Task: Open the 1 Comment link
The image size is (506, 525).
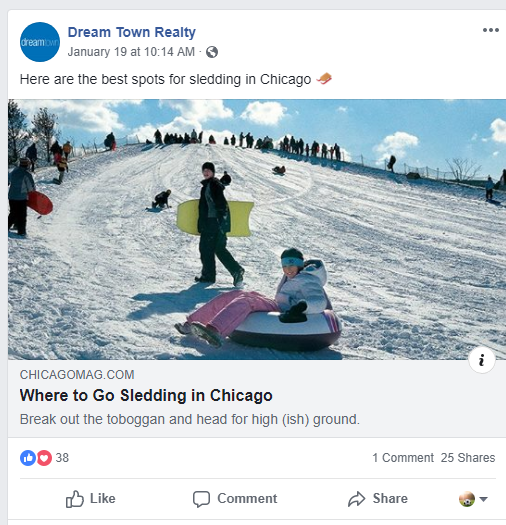Action: click(403, 458)
